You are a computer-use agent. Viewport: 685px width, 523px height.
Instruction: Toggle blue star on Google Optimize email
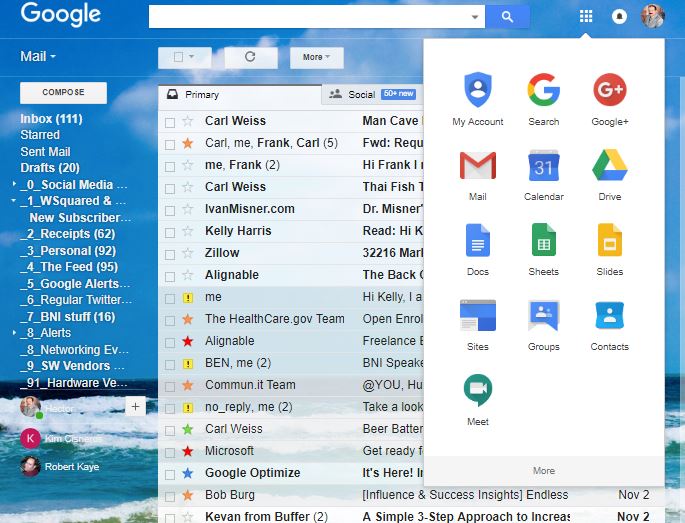pyautogui.click(x=187, y=473)
